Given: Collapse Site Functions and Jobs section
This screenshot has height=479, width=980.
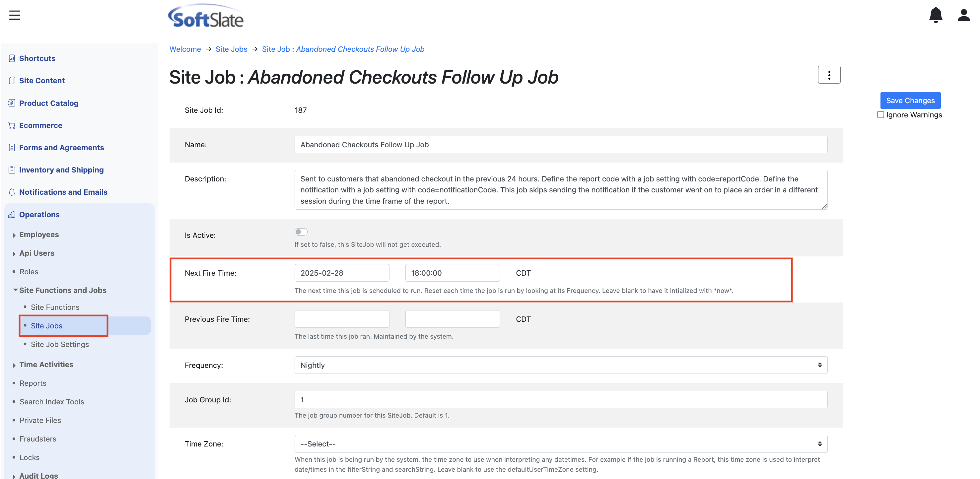Looking at the screenshot, I should point(15,290).
